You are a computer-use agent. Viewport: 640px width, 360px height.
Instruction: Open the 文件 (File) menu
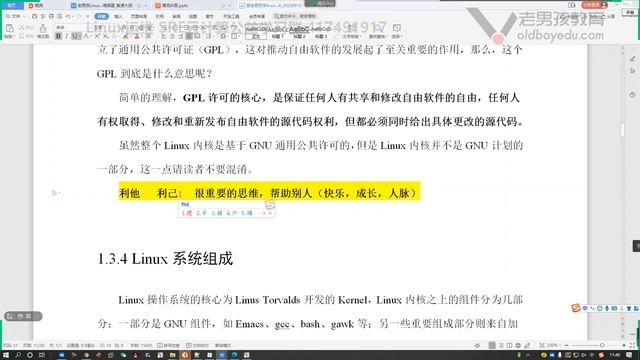[14, 16]
